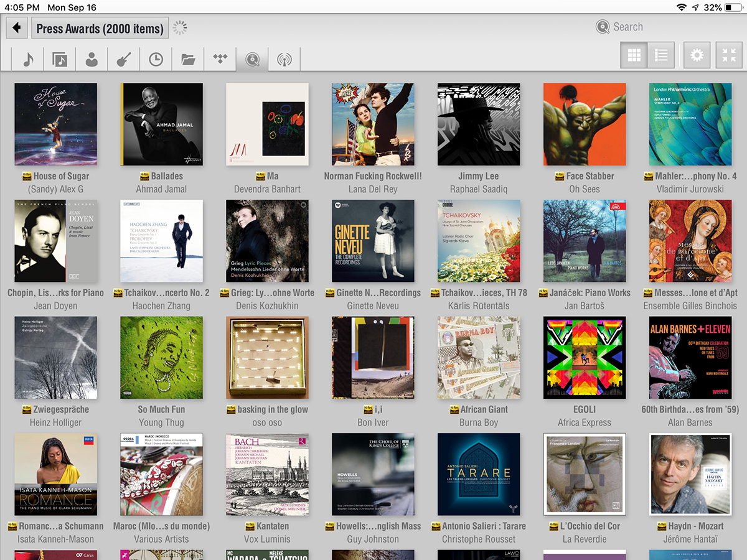Click the Hi-Res badge beside basking in the glow
Viewport: 747px width, 560px height.
(231, 409)
